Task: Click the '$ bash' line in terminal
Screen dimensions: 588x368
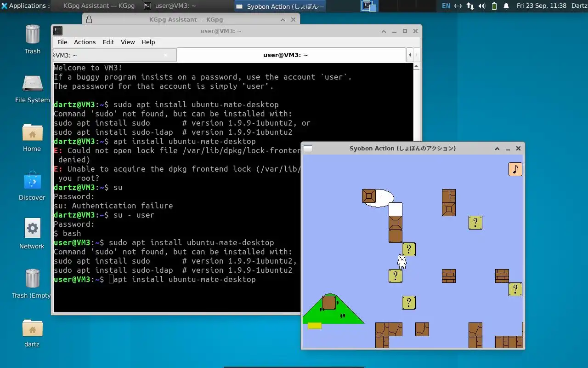Action: (x=68, y=233)
